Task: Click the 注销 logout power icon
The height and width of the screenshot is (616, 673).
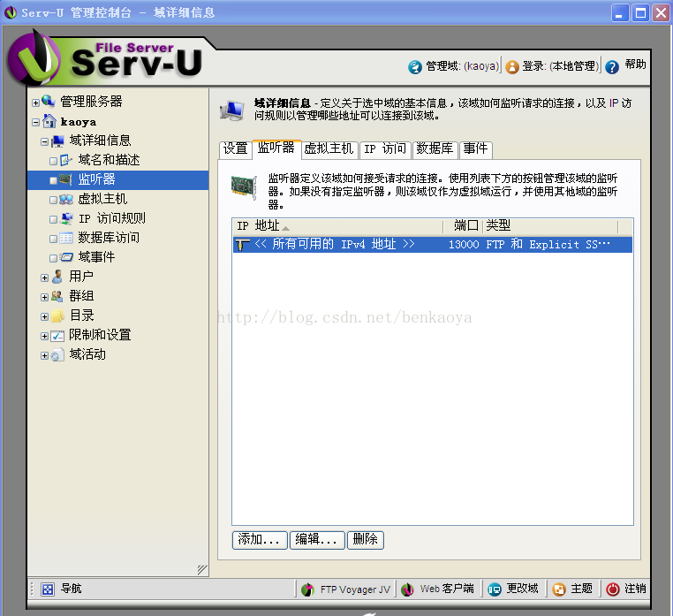Action: [612, 589]
